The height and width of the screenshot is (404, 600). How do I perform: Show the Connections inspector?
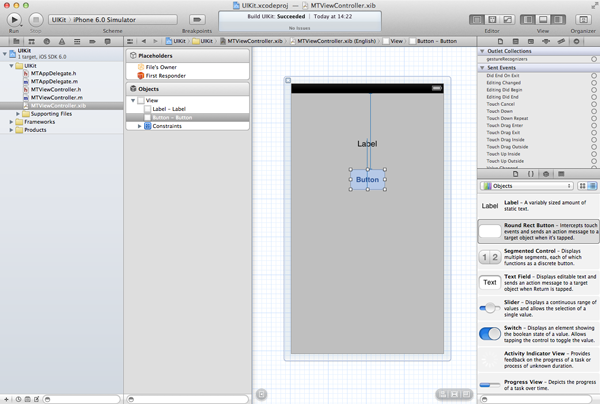pos(576,41)
